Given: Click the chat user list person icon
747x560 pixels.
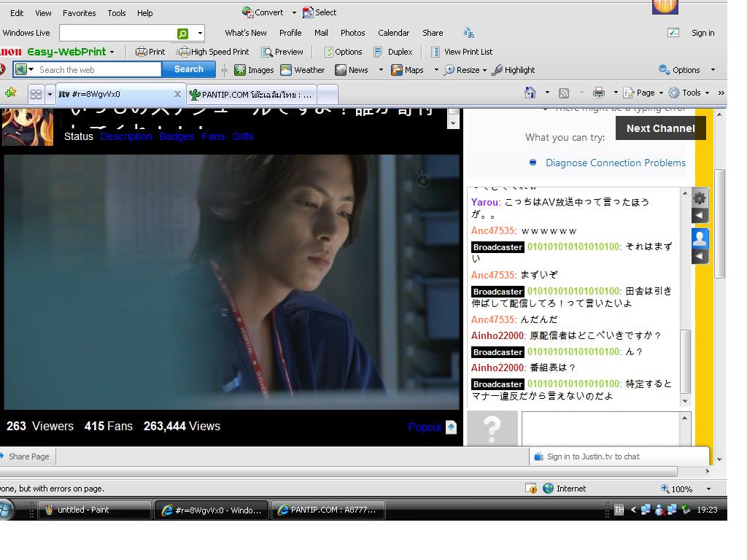Looking at the screenshot, I should pos(700,238).
